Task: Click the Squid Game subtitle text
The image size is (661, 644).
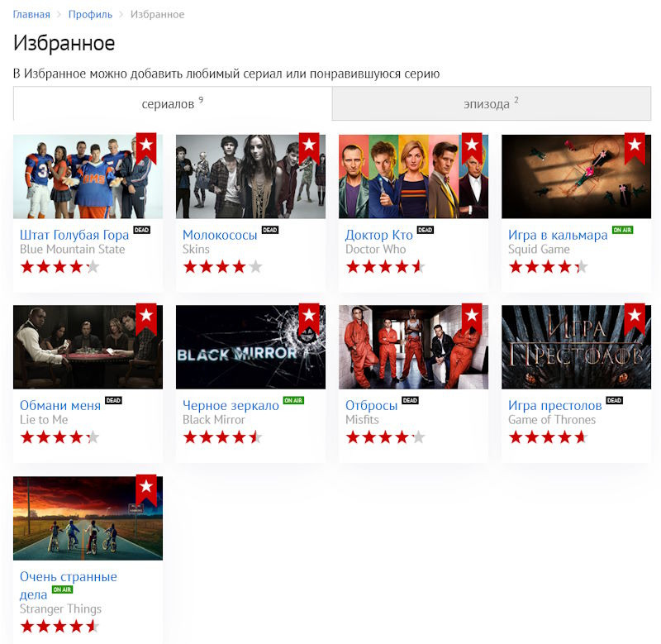Action: coord(539,249)
